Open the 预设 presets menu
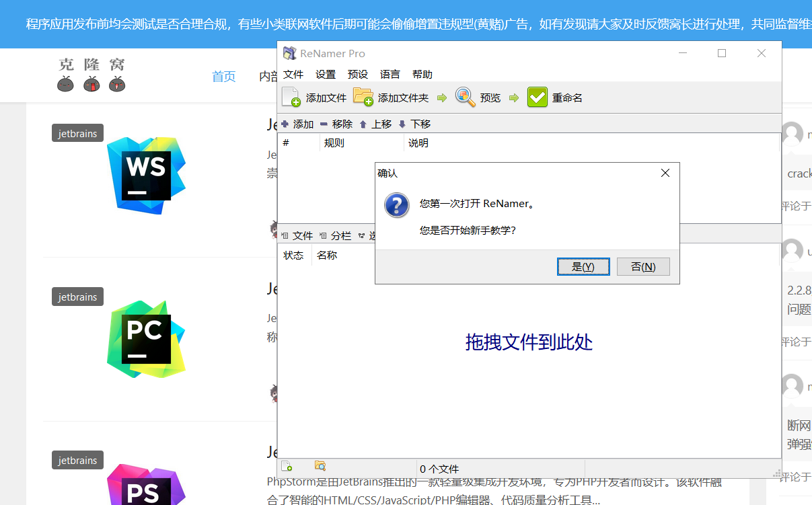The width and height of the screenshot is (812, 505). click(x=358, y=74)
